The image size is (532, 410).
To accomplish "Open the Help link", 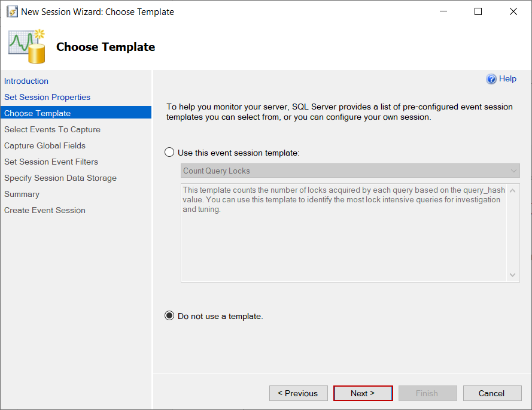I will (507, 79).
